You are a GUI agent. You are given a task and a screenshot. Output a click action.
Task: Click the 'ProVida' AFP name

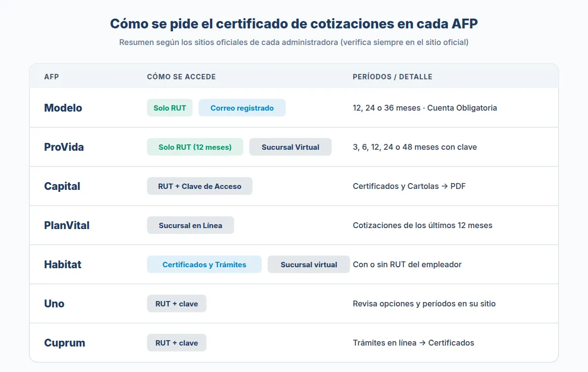tap(64, 147)
